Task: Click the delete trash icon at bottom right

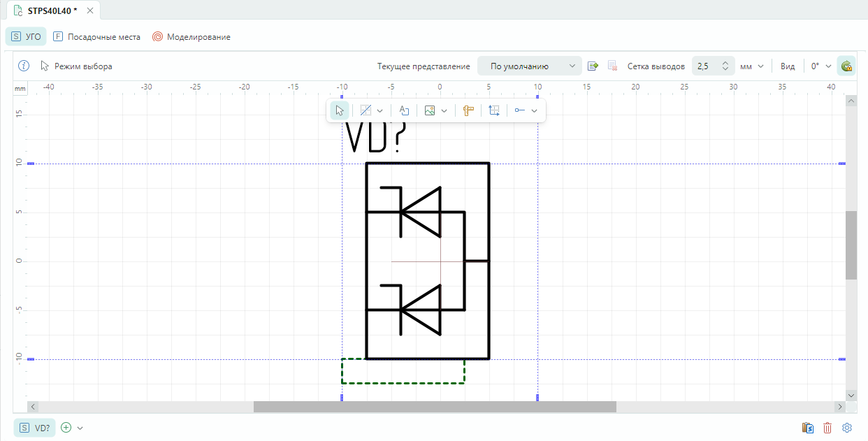Action: pos(827,428)
